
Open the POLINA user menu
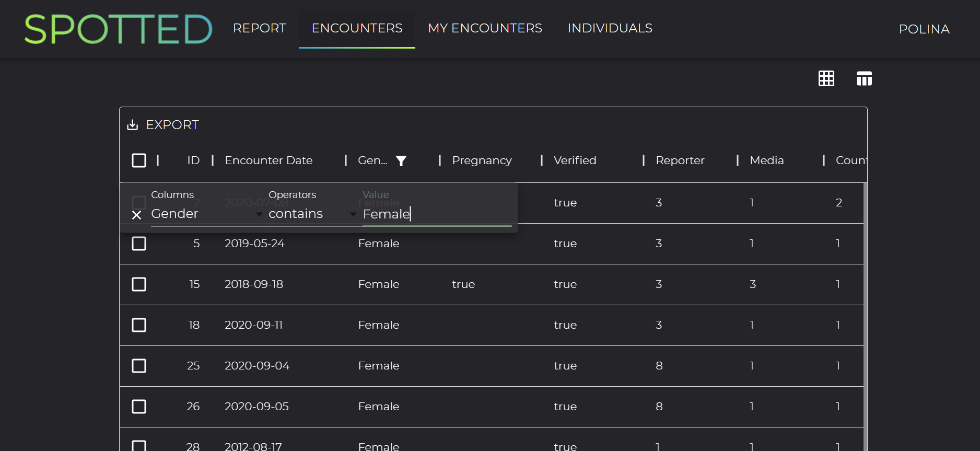924,29
